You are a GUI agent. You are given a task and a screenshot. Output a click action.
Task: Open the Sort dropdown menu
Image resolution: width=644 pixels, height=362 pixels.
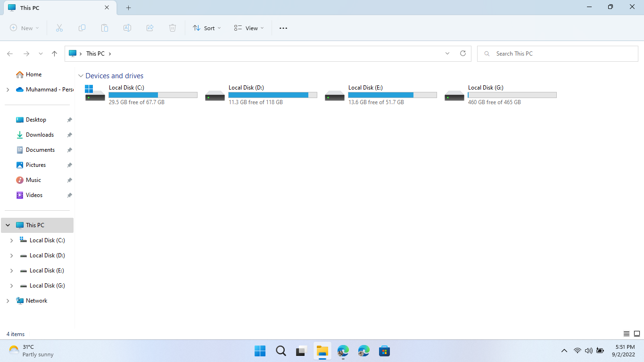click(206, 28)
